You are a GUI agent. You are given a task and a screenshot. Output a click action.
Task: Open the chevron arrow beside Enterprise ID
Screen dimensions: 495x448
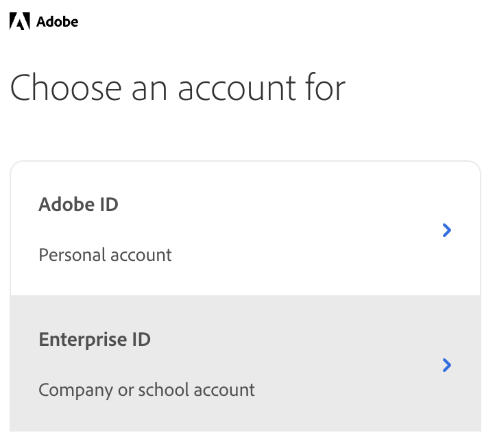(x=447, y=365)
